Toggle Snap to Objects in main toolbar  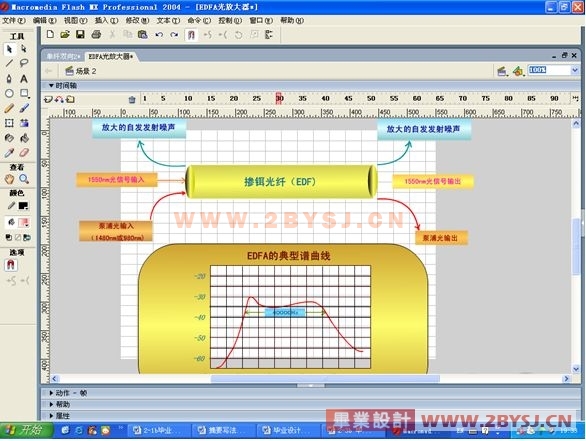[191, 35]
